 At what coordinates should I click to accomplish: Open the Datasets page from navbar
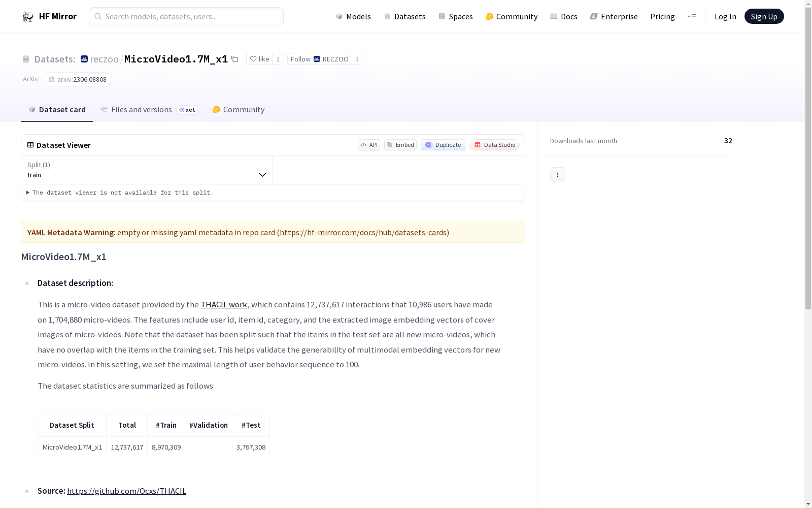click(x=404, y=16)
